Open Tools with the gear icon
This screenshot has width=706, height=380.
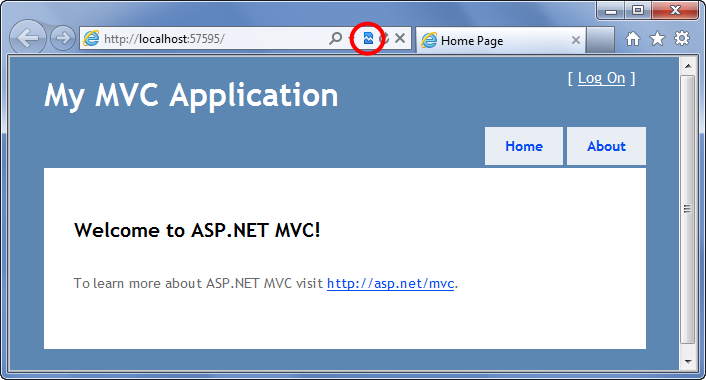682,39
